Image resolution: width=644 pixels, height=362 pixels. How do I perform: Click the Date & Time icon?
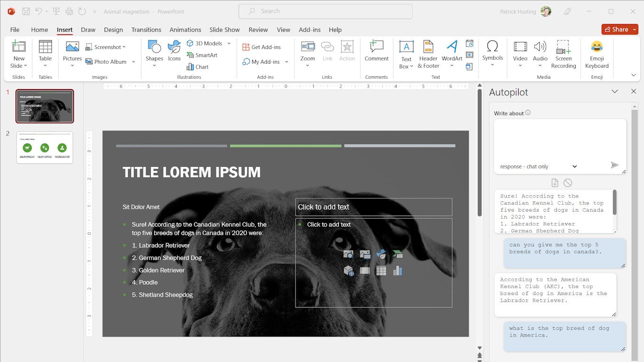470,44
